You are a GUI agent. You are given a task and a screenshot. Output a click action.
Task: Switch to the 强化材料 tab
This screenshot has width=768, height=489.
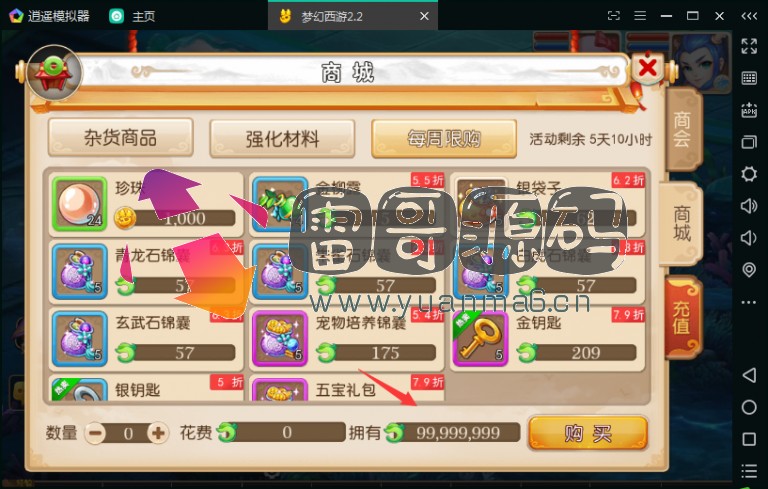pos(282,139)
